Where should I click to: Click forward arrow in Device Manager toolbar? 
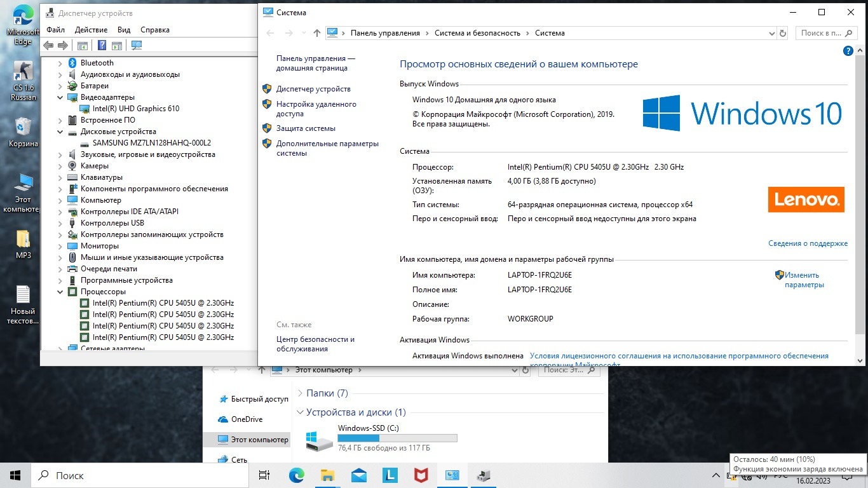pos(63,45)
